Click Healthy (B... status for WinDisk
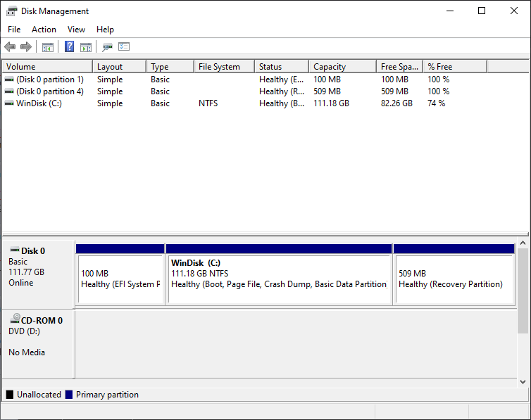This screenshot has width=531, height=420. click(x=282, y=103)
